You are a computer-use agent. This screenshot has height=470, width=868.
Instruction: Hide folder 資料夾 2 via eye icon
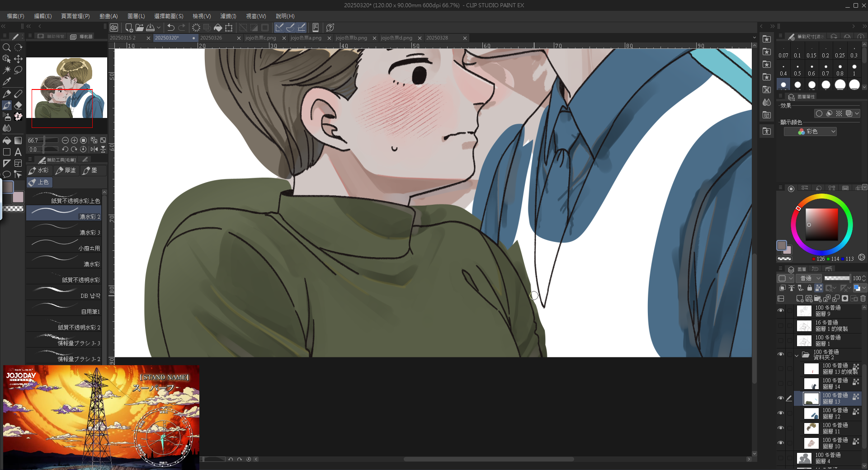pyautogui.click(x=781, y=354)
